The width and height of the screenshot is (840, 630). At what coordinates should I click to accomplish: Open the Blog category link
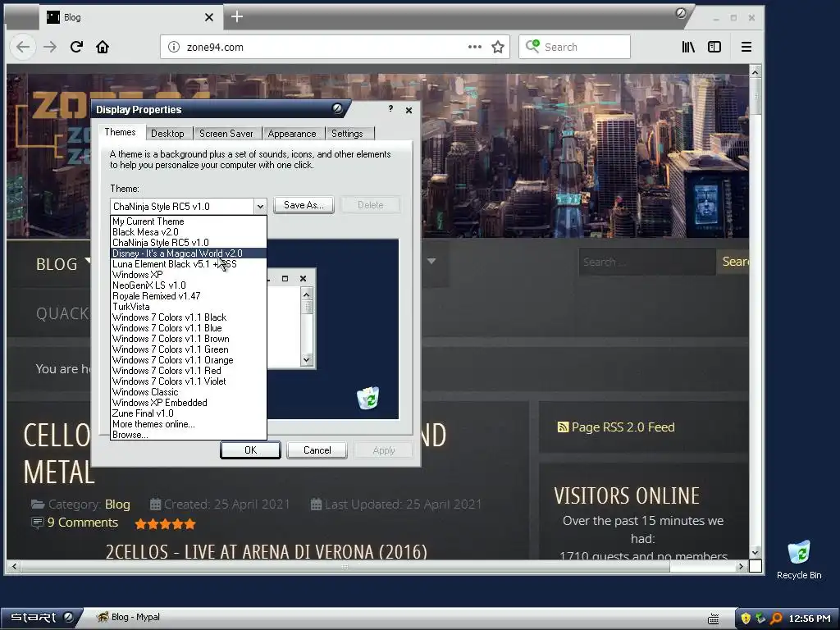pyautogui.click(x=117, y=504)
